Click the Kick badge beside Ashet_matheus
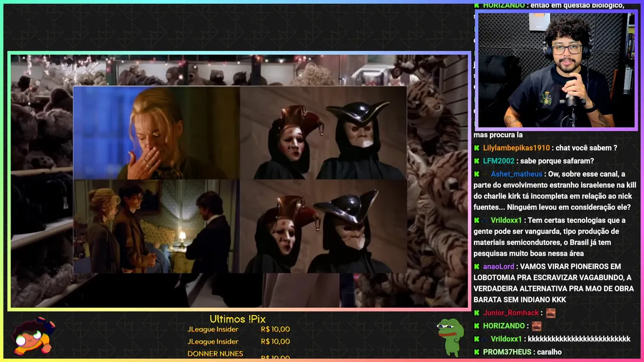This screenshot has width=644, height=362. click(x=476, y=174)
